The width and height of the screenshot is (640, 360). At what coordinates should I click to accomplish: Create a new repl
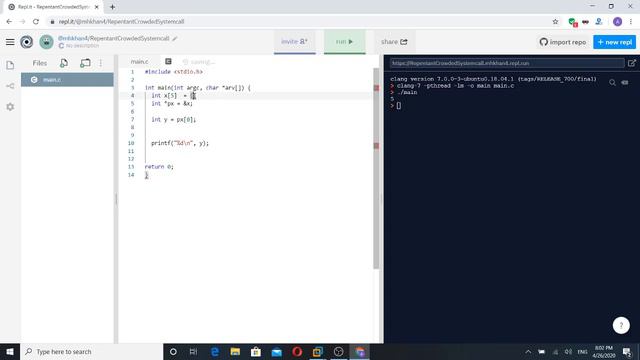tap(614, 42)
